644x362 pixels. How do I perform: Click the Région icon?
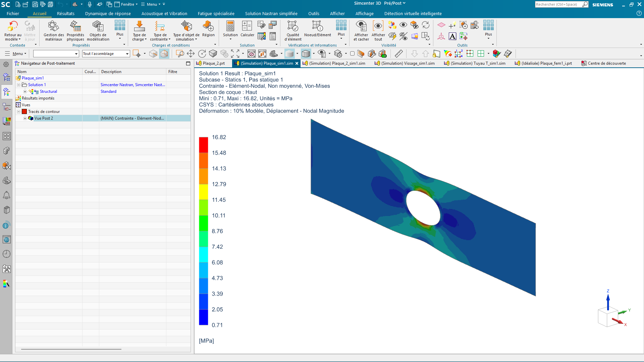tap(208, 26)
